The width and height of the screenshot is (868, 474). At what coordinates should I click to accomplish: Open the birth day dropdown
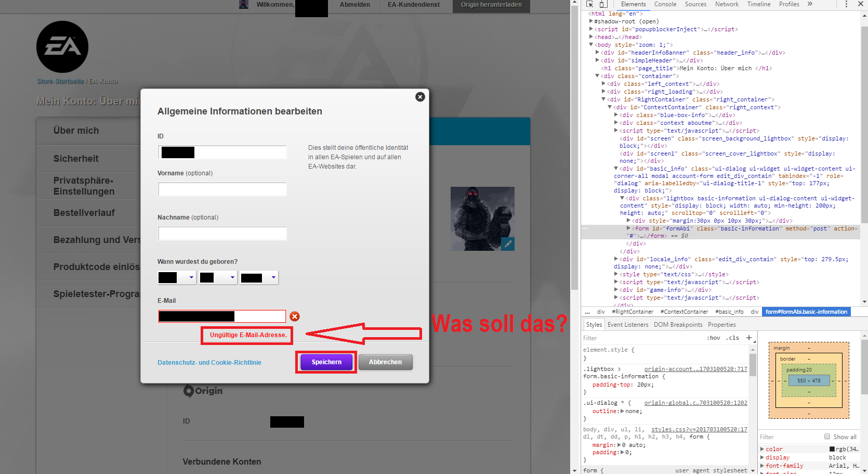(177, 277)
